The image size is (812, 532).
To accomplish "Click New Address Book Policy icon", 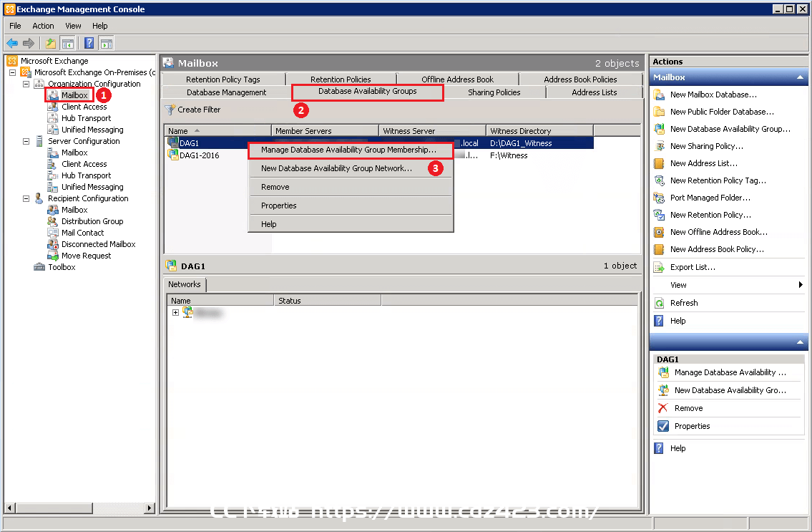I will pyautogui.click(x=659, y=249).
